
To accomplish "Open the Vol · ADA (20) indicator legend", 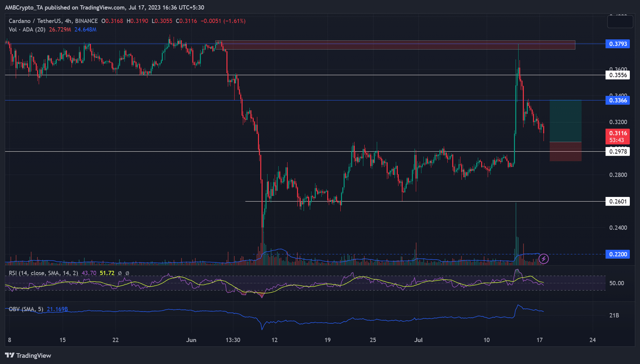I will 27,29.
